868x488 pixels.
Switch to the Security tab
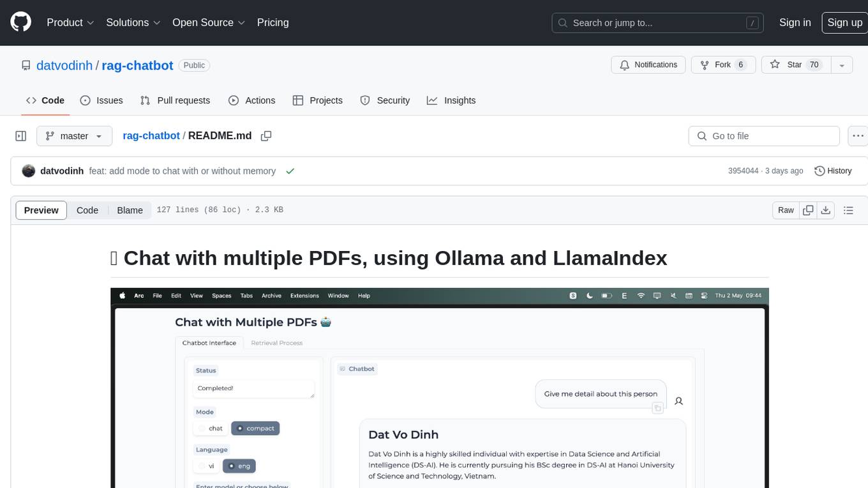[385, 100]
